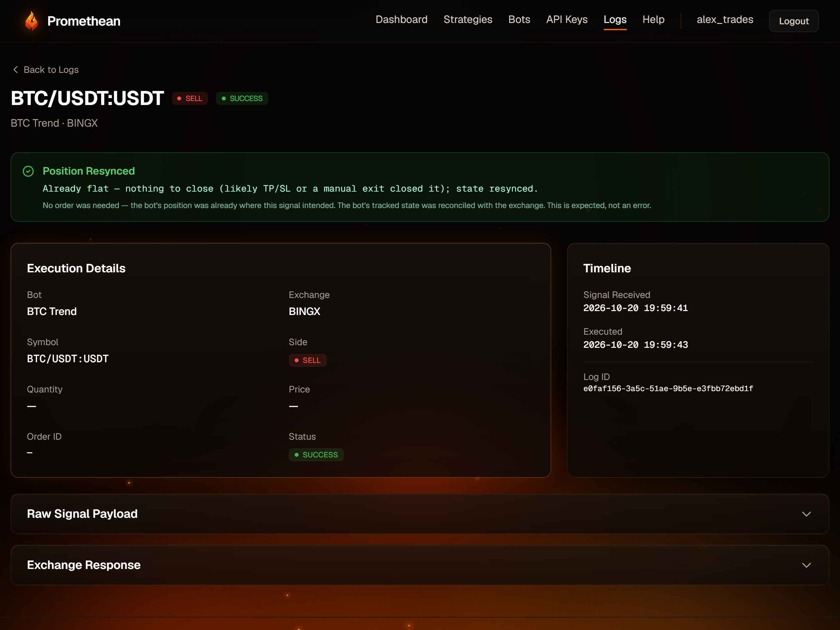The width and height of the screenshot is (840, 630).
Task: Click the Price dash value
Action: tap(293, 406)
